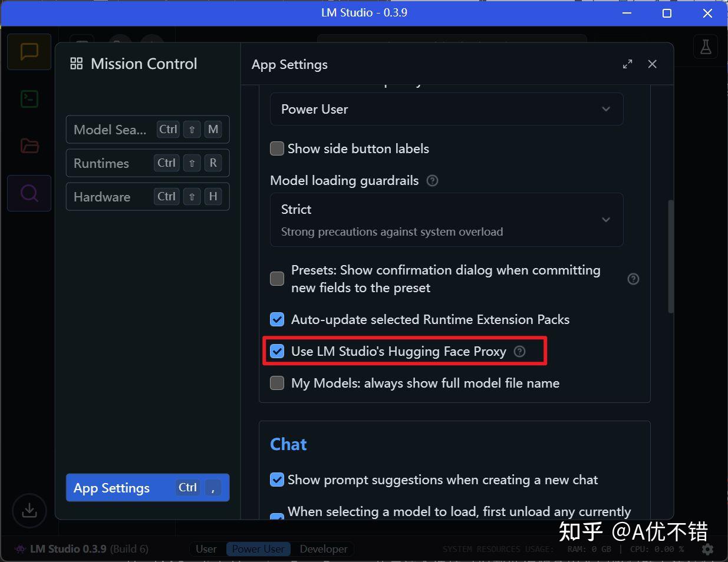Open settings gear in status bar
Image resolution: width=728 pixels, height=562 pixels.
(x=707, y=549)
